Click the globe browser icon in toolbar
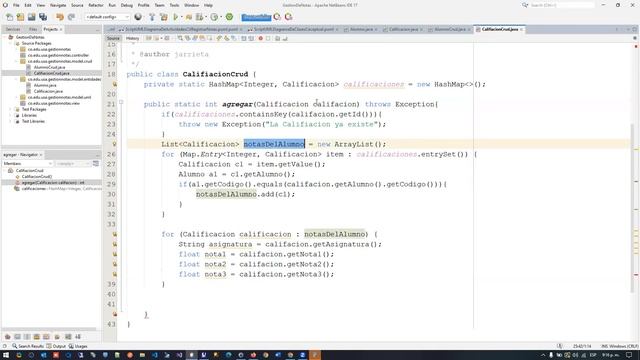Image resolution: width=640 pixels, height=360 pixels. [138, 17]
